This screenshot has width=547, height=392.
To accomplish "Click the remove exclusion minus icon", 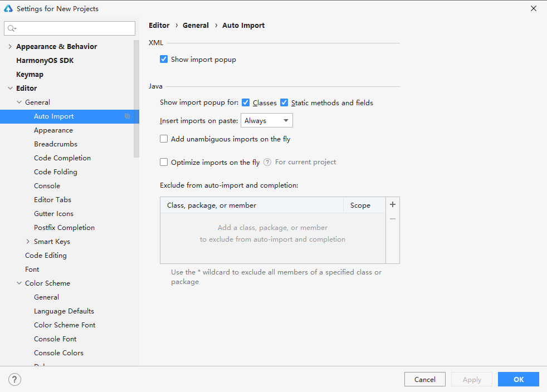I will [393, 219].
